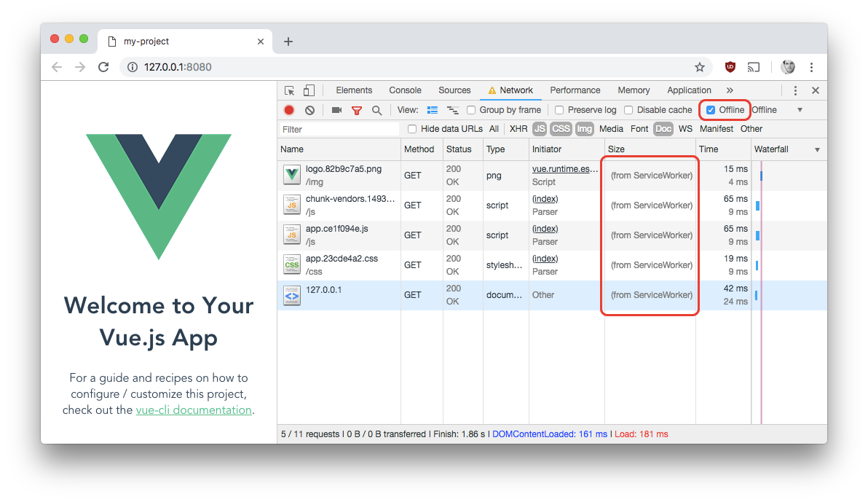The height and width of the screenshot is (502, 868).
Task: Click inside the Filter input field
Action: click(x=339, y=128)
